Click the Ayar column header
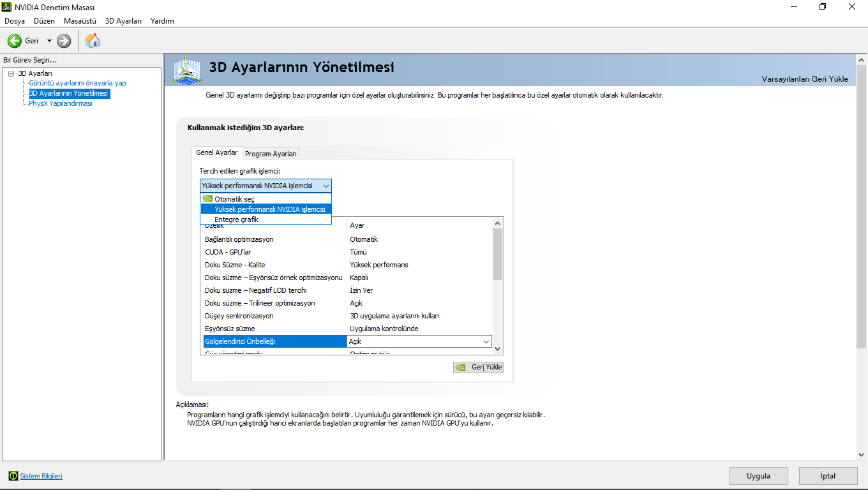 (419, 225)
